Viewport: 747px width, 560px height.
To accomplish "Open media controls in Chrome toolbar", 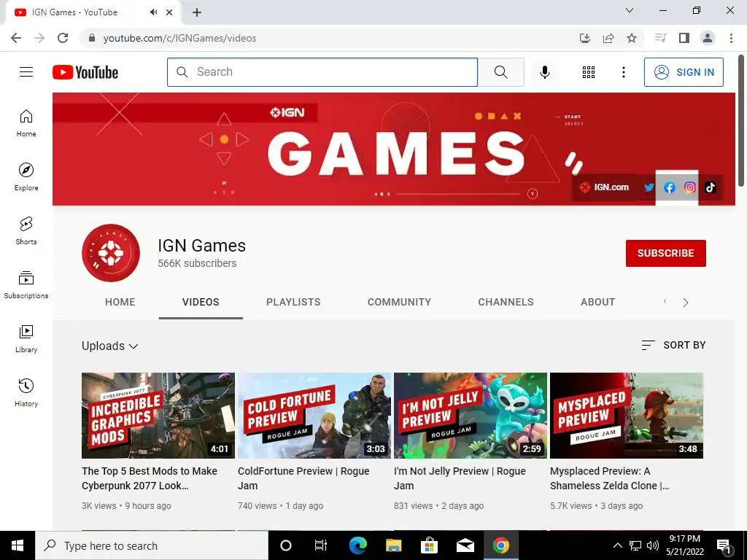I will [660, 38].
